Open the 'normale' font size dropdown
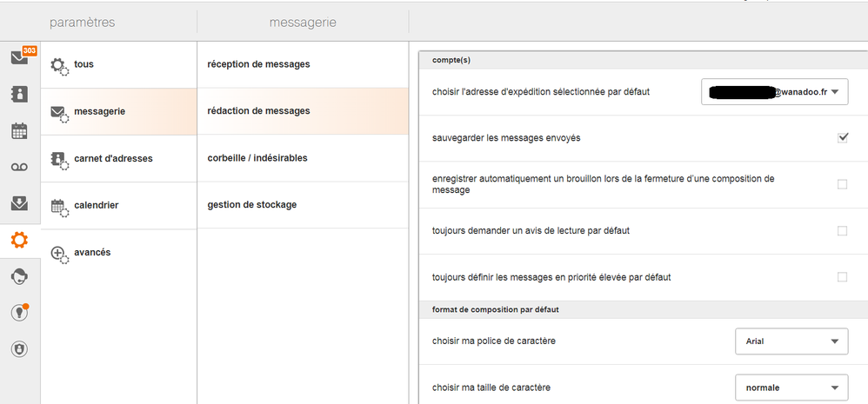This screenshot has width=868, height=404. pos(791,388)
